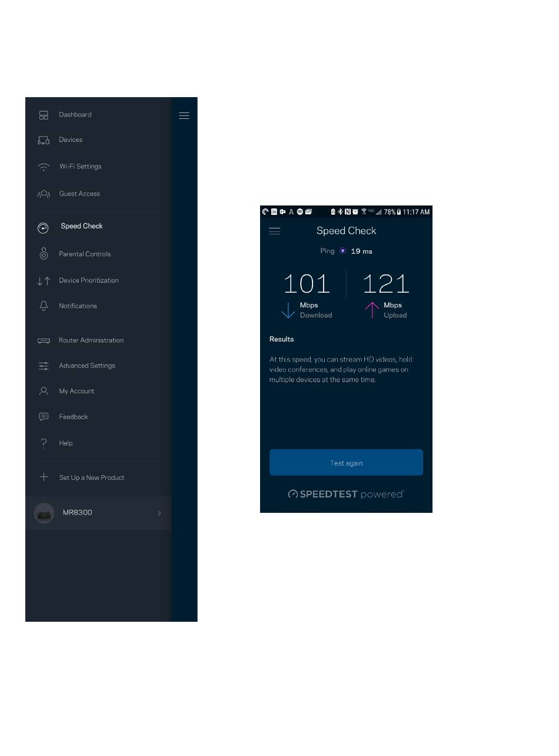
Task: Tap the 19 ms ping value
Action: click(x=361, y=251)
